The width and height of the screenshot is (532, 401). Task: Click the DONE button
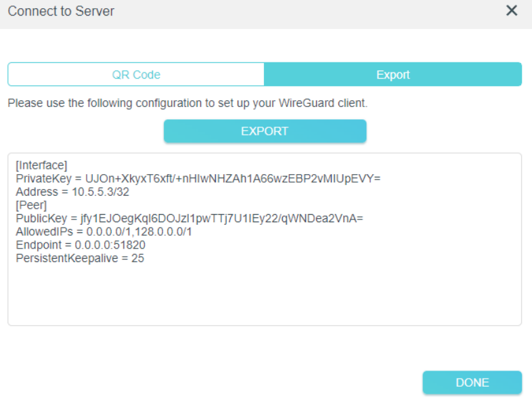tap(472, 383)
